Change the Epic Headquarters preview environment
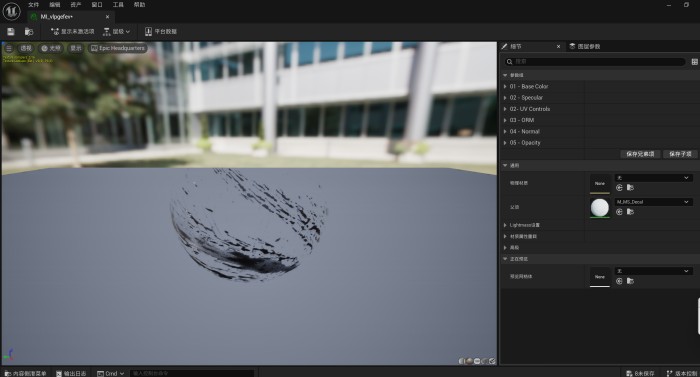Image resolution: width=700 pixels, height=377 pixels. click(118, 48)
